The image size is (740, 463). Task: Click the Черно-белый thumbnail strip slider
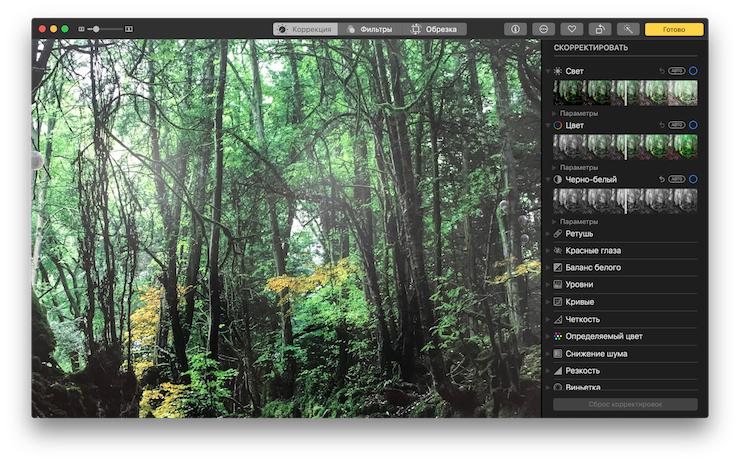point(625,201)
